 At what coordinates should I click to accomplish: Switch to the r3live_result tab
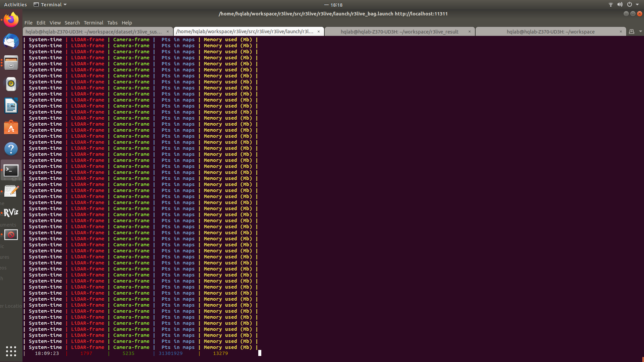(399, 32)
